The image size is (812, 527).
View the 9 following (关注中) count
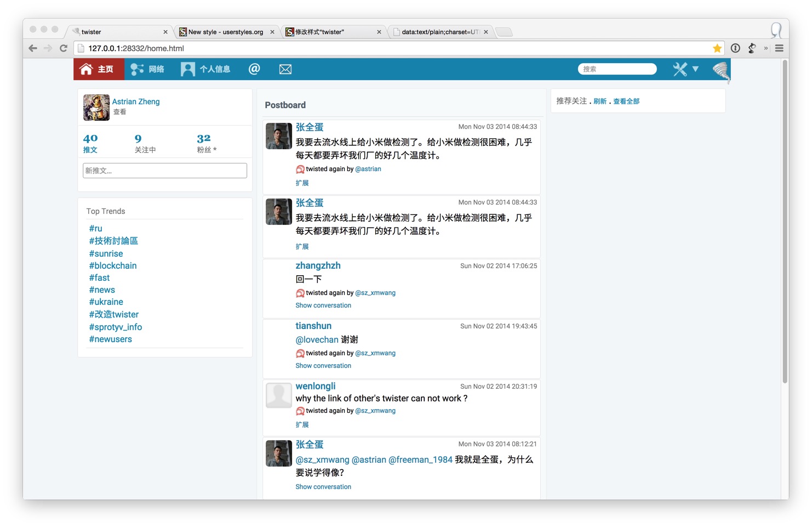pos(145,143)
